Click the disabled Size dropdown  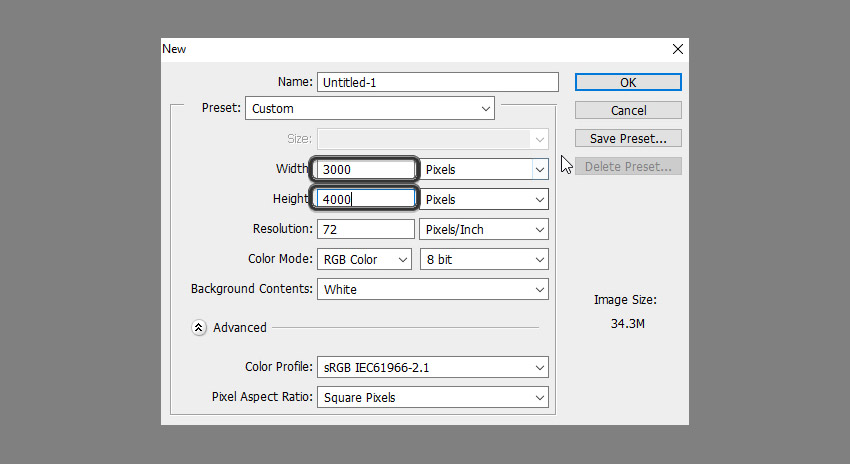(433, 139)
